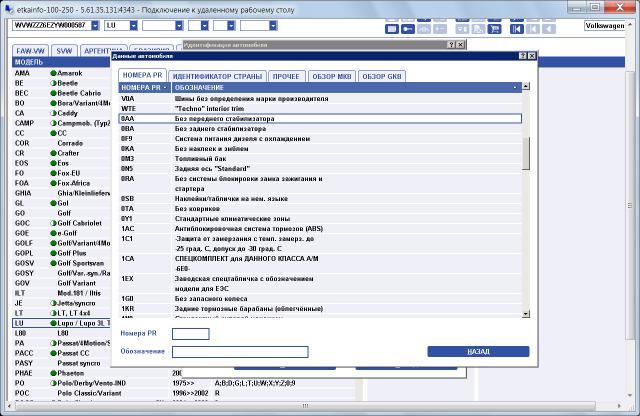
Task: Open the LU model code dropdown
Action: click(x=133, y=25)
